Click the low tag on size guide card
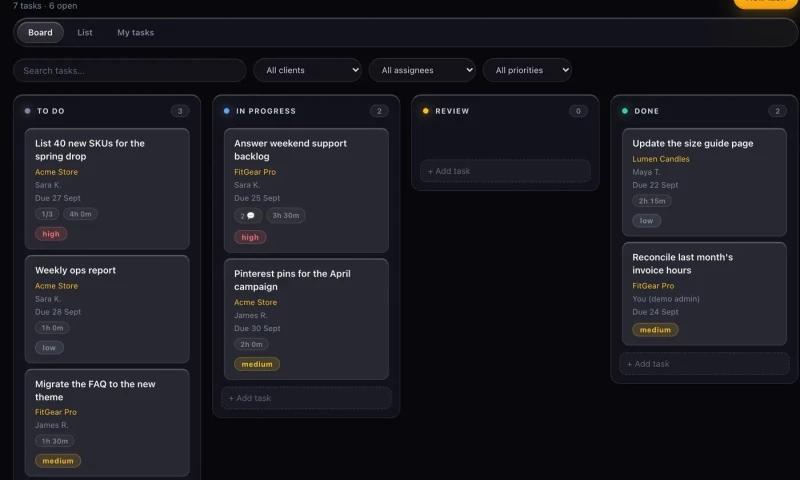 point(646,221)
